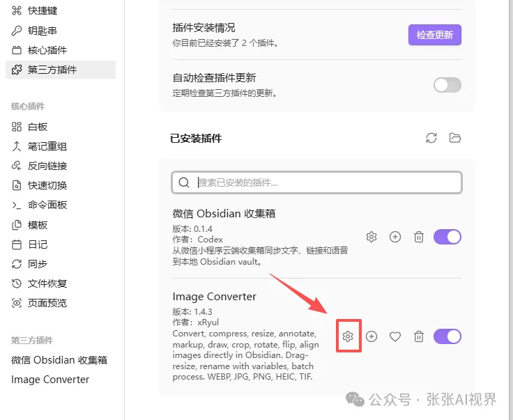Open hotkeys plus icon for 微信 Obsidian 收集箱
The width and height of the screenshot is (513, 420).
pos(395,237)
